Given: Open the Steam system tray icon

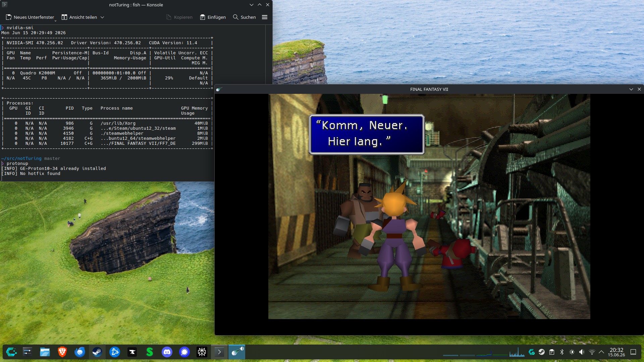Looking at the screenshot, I should pos(542,352).
